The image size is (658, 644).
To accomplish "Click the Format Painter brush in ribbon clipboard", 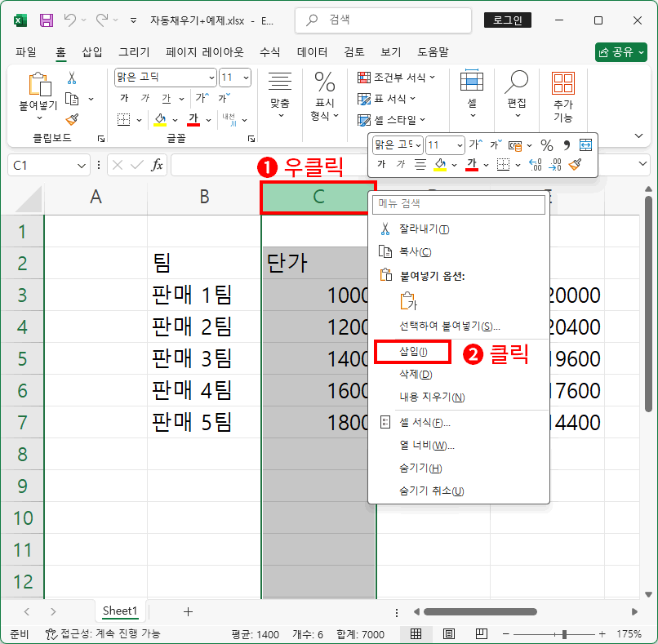I will tap(72, 119).
